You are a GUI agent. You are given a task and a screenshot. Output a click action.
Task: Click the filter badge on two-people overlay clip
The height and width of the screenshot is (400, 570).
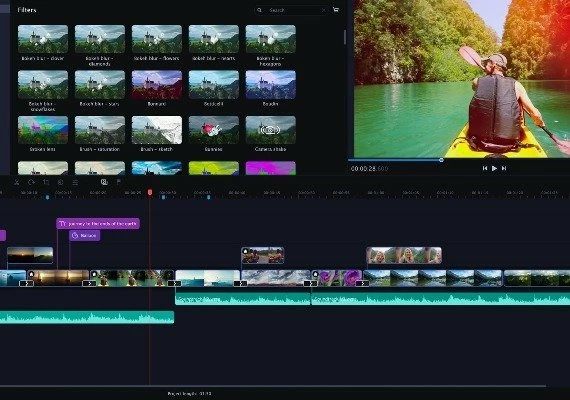click(245, 252)
